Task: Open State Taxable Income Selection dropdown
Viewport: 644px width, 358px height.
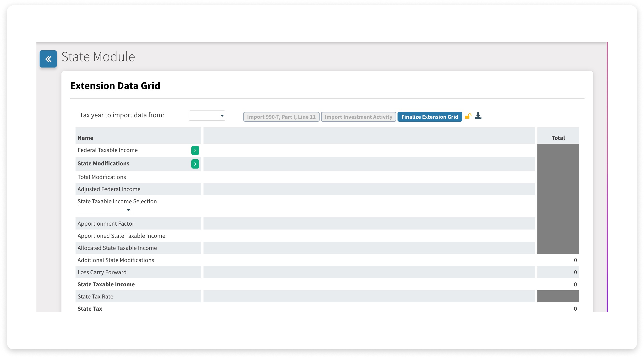Action: tap(105, 210)
